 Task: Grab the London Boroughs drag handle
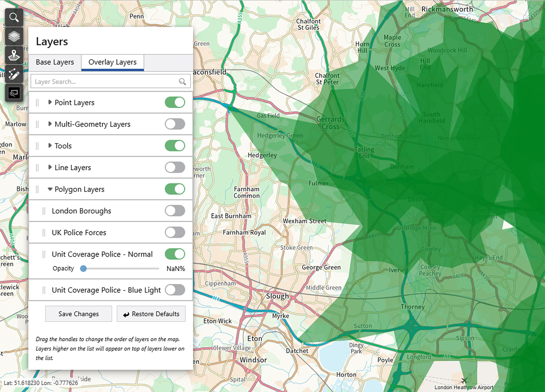(x=43, y=211)
